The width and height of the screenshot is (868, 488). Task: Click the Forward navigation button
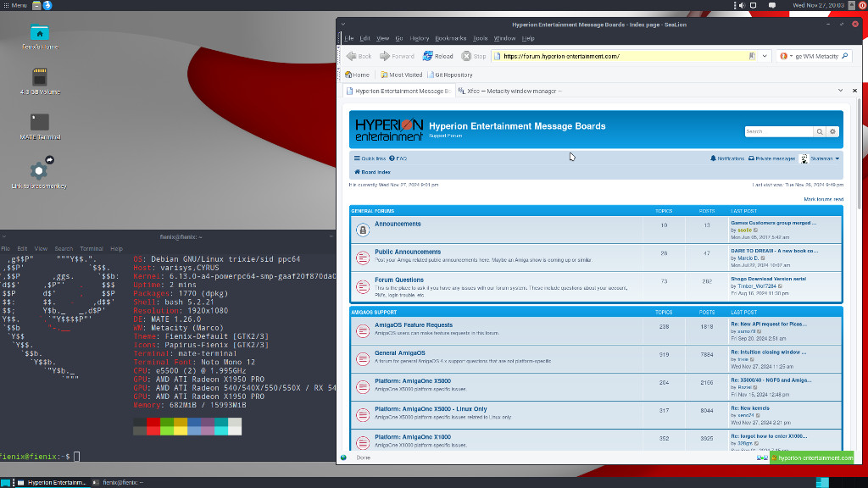(397, 56)
